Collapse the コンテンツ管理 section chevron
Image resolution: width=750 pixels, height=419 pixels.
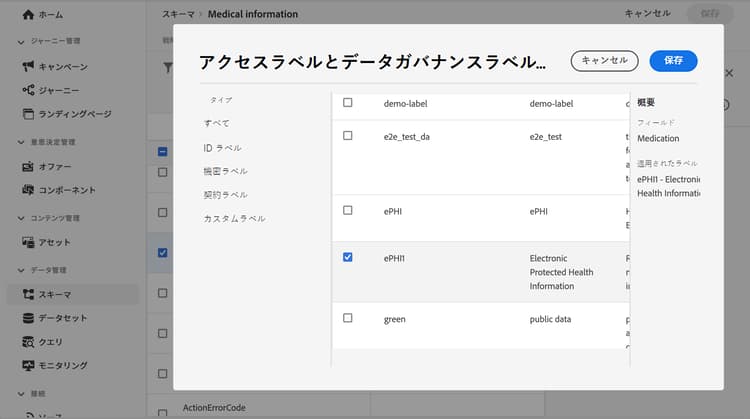22,218
